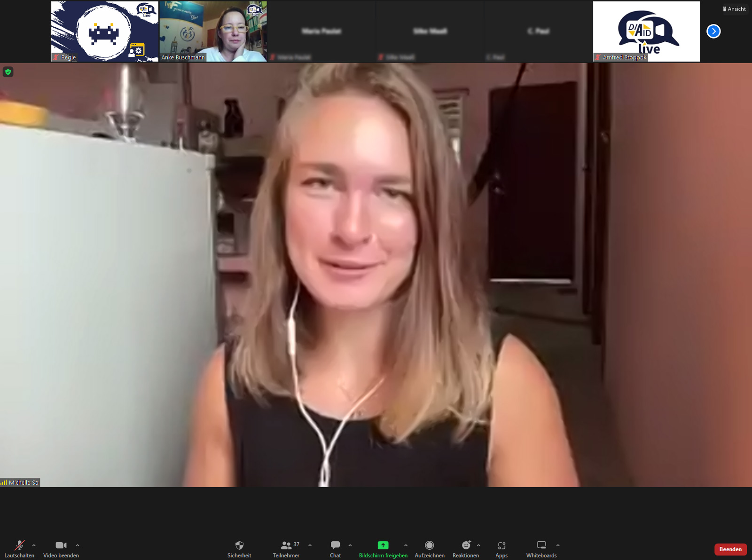Click the green encryption shield icon
752x560 pixels.
click(x=8, y=72)
